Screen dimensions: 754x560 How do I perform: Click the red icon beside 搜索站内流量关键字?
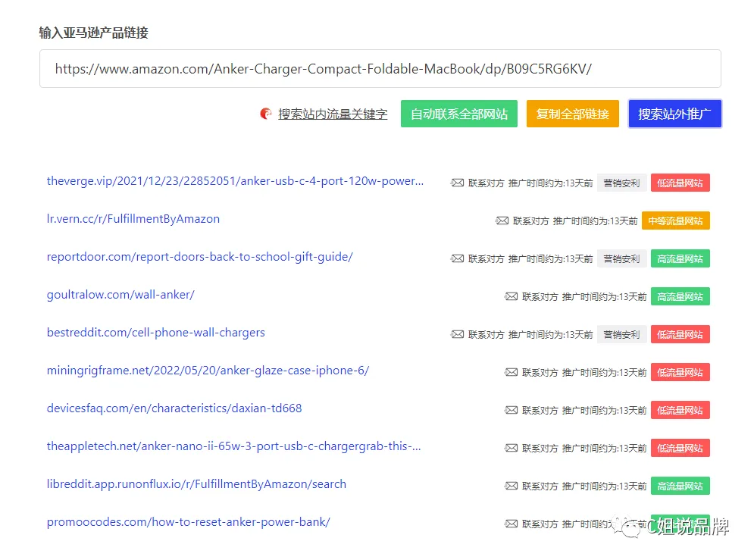[265, 114]
